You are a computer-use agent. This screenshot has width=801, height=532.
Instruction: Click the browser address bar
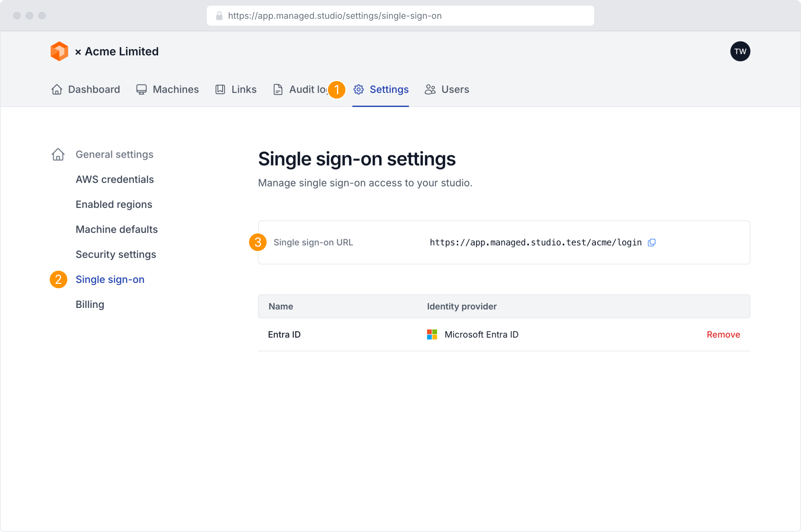[400, 16]
